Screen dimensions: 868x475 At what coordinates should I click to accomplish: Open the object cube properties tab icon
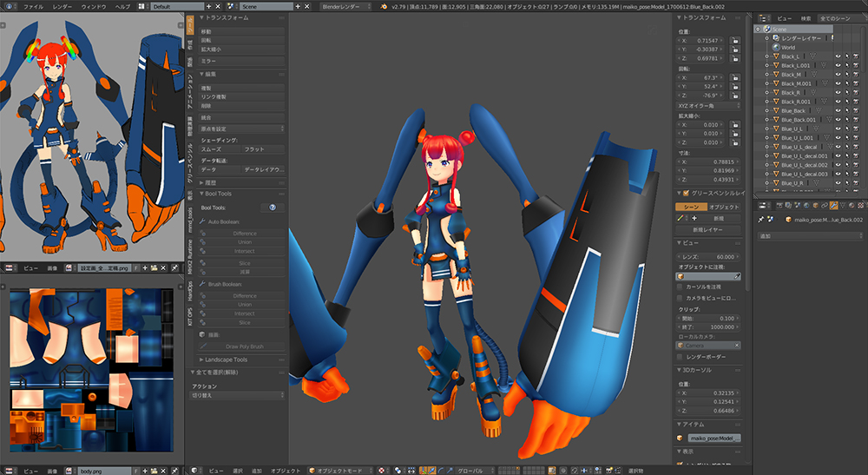[x=815, y=206]
